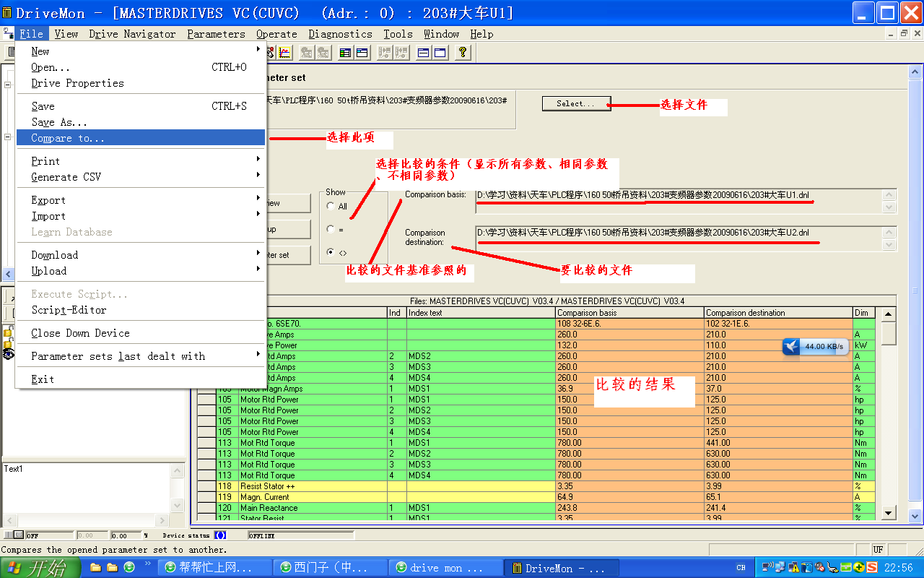Click the left tree pane scroll-left arrow
The height and width of the screenshot is (578, 924).
pyautogui.click(x=9, y=274)
